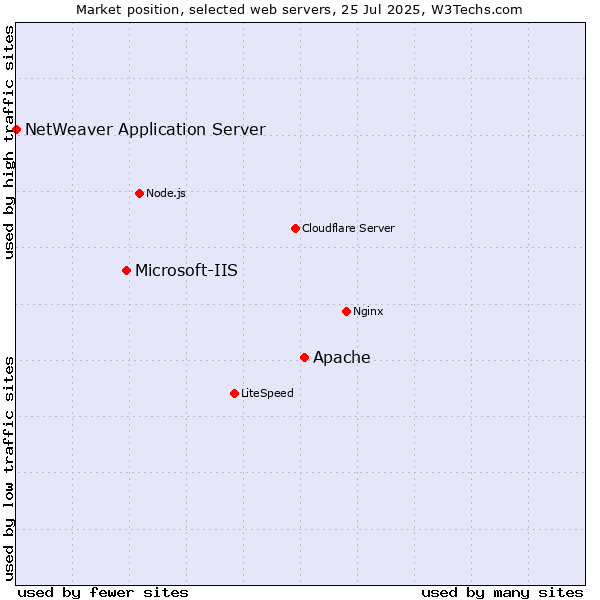Click the 'Microsoft-IIS' label text
The width and height of the screenshot is (600, 600).
pyautogui.click(x=186, y=271)
